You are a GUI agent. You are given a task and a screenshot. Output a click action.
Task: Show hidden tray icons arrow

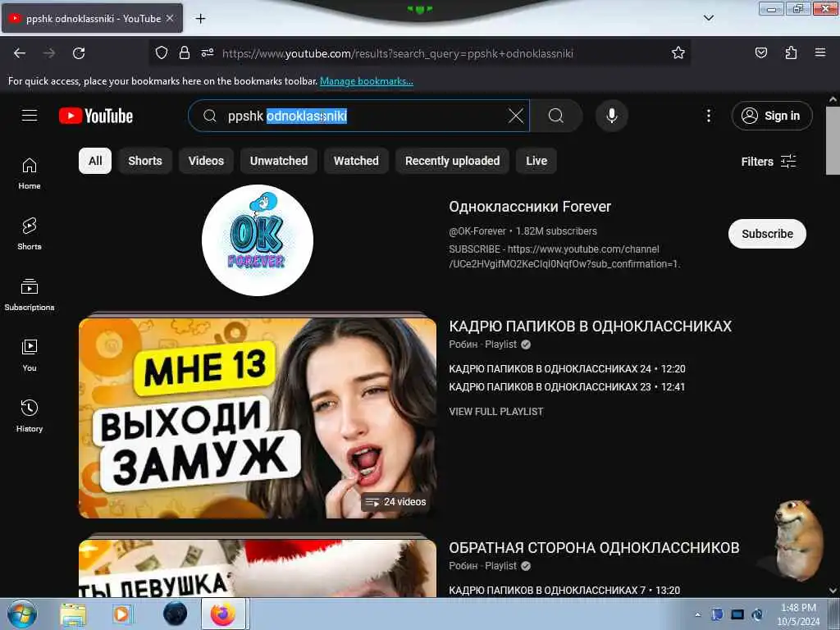pyautogui.click(x=697, y=614)
